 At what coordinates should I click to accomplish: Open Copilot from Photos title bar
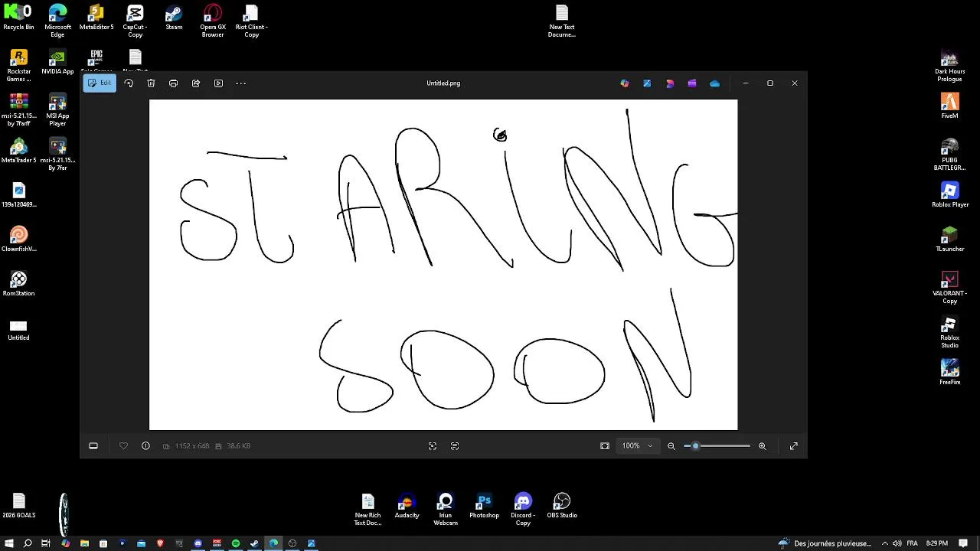[625, 83]
